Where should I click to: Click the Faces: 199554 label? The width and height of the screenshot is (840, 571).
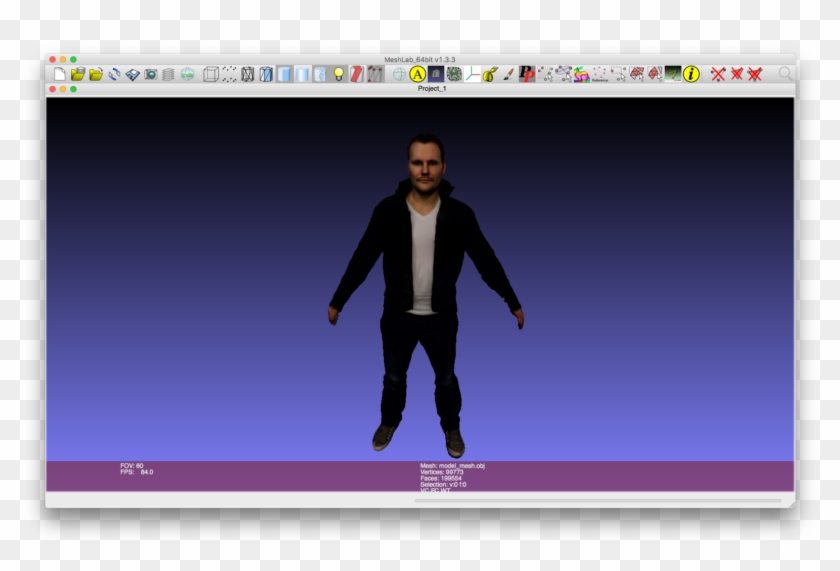coord(441,478)
